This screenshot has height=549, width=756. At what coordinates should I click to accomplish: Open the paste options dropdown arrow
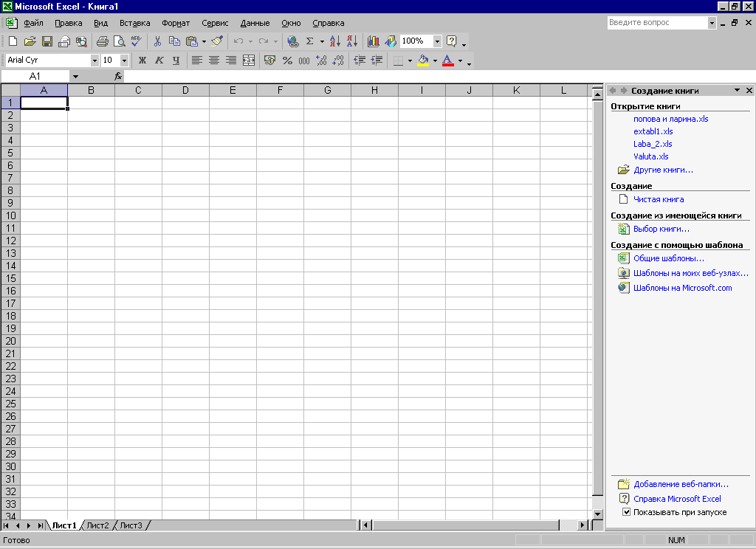[204, 41]
